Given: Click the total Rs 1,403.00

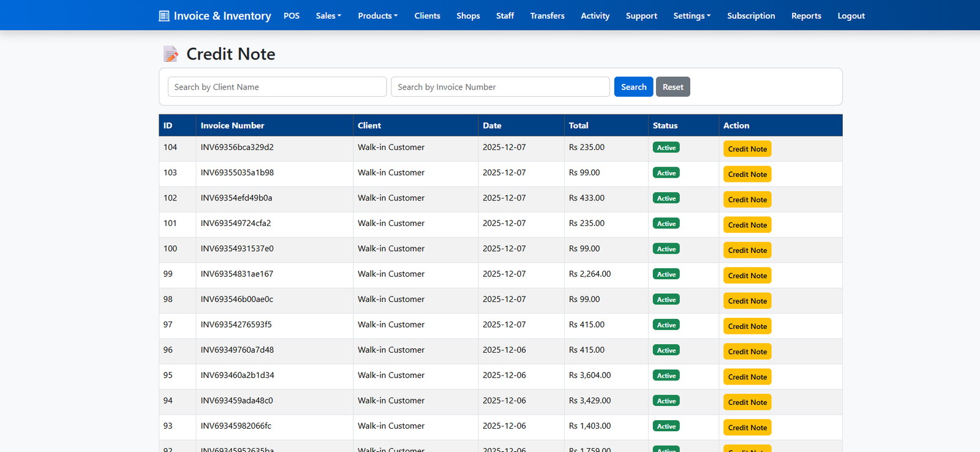Looking at the screenshot, I should click(590, 426).
